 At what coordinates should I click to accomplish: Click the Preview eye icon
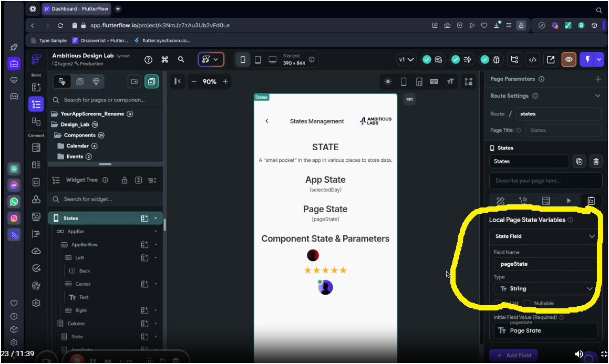pyautogui.click(x=569, y=60)
